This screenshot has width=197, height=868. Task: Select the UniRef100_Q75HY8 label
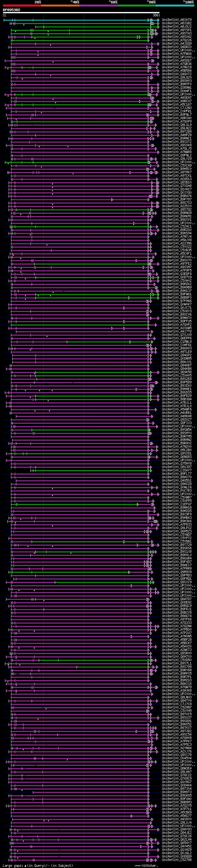point(177,464)
